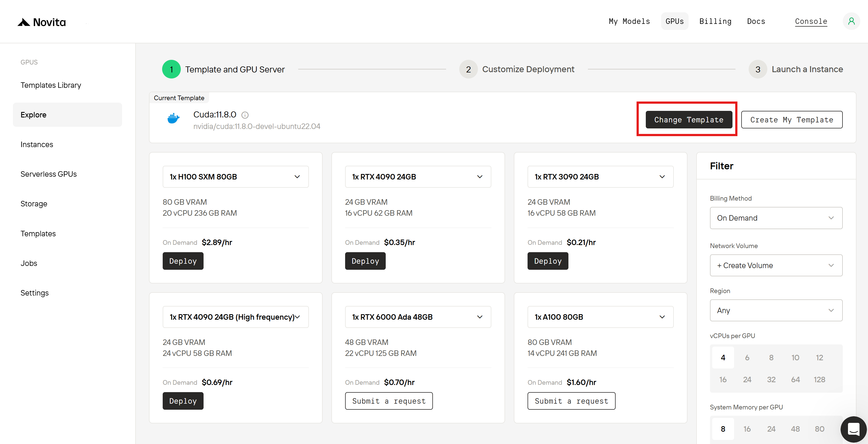Image resolution: width=868 pixels, height=444 pixels.
Task: Open the Create Volume network volume field
Action: [x=776, y=265]
